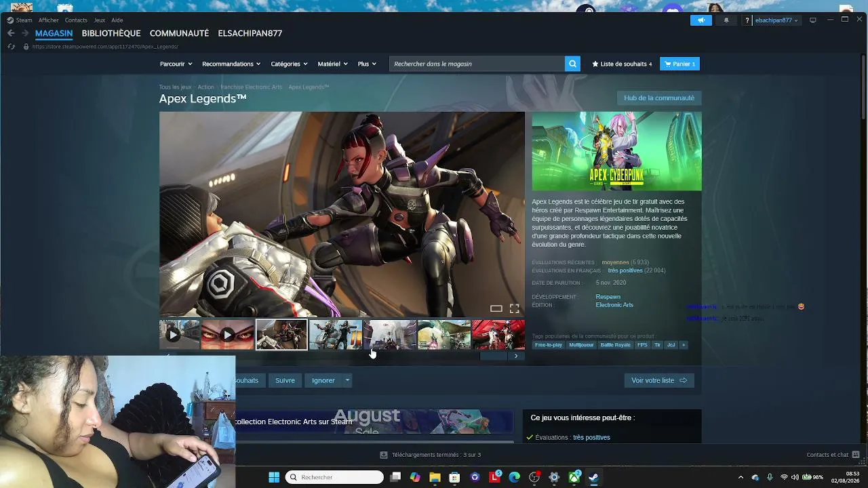Image resolution: width=868 pixels, height=488 pixels.
Task: Reload the store page with the refresh icon
Action: pyautogui.click(x=11, y=47)
